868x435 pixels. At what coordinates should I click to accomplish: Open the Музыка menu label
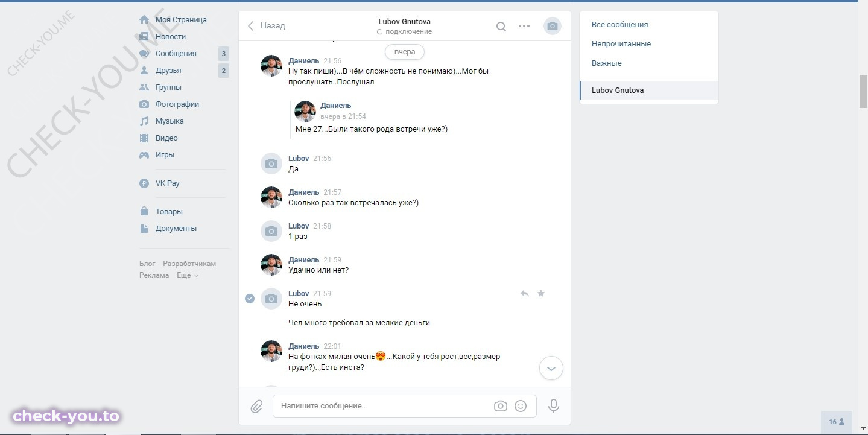(169, 121)
